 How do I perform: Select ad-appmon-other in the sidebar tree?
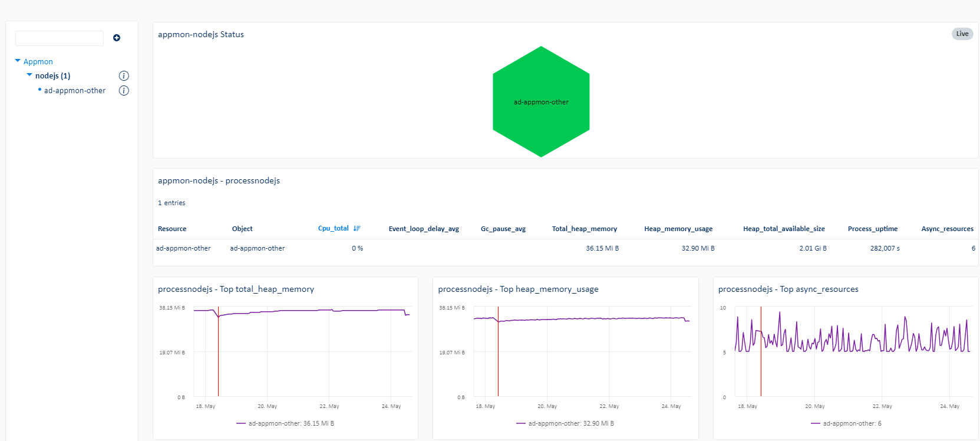(x=75, y=91)
